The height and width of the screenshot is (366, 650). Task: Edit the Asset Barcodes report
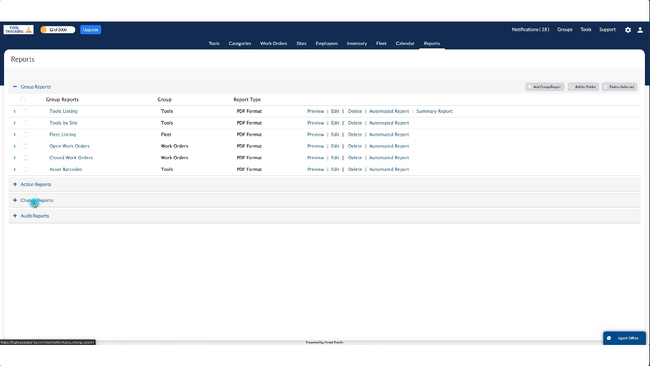click(335, 169)
